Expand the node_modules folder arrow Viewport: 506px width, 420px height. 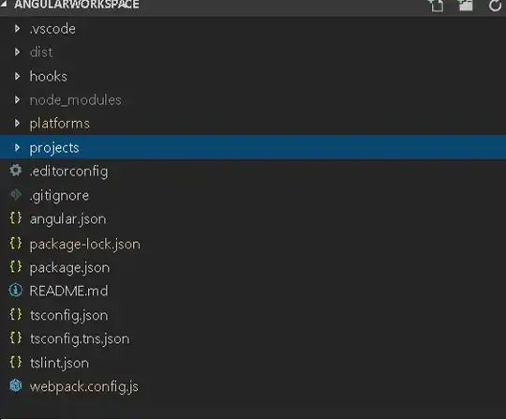pyautogui.click(x=17, y=99)
